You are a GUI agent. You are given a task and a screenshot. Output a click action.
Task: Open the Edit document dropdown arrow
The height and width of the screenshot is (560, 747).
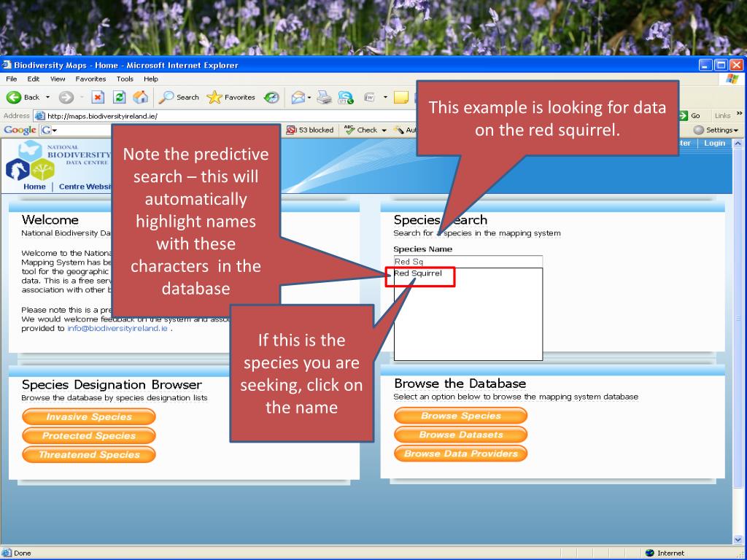(x=385, y=97)
